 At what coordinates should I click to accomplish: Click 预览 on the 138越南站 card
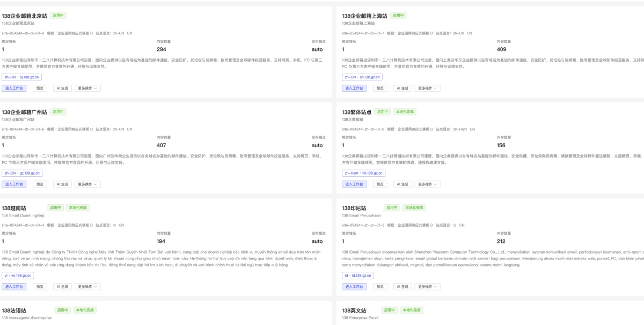click(x=40, y=287)
